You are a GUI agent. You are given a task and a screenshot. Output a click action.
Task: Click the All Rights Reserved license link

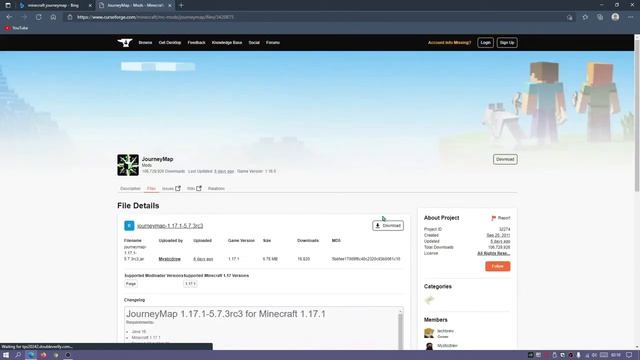493,253
